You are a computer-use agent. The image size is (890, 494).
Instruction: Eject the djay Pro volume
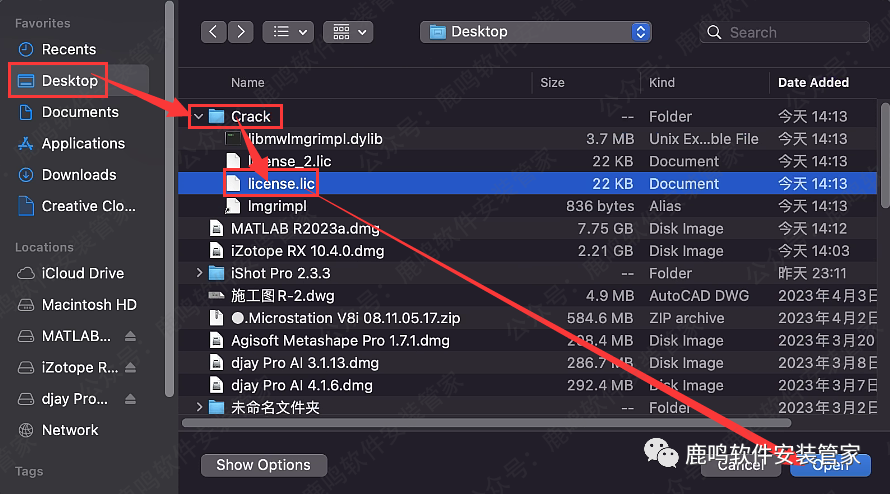(131, 399)
